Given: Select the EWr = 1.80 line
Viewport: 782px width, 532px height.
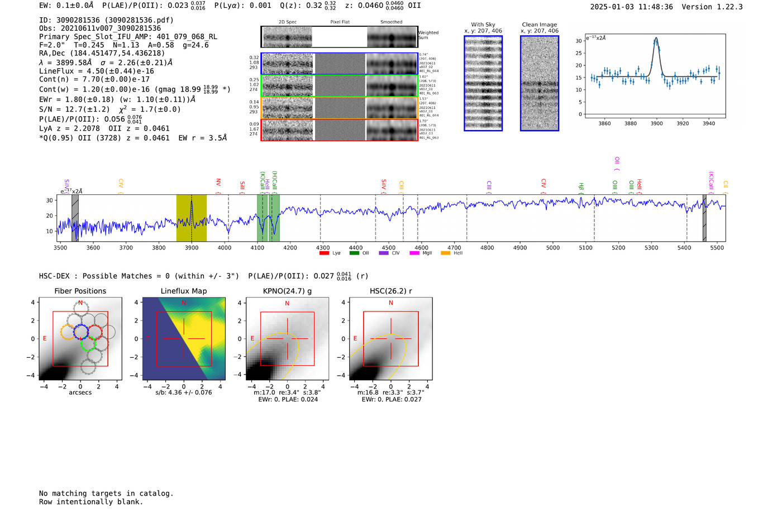Looking at the screenshot, I should [x=117, y=99].
